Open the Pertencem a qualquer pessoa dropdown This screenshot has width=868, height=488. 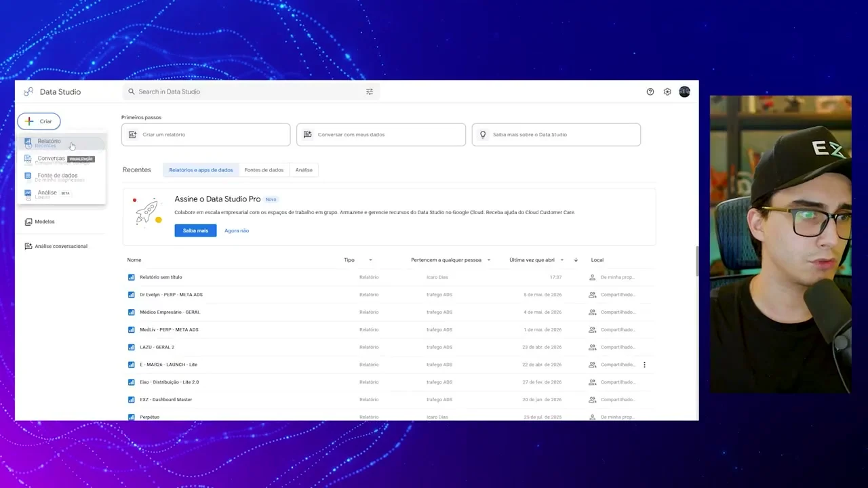[488, 260]
